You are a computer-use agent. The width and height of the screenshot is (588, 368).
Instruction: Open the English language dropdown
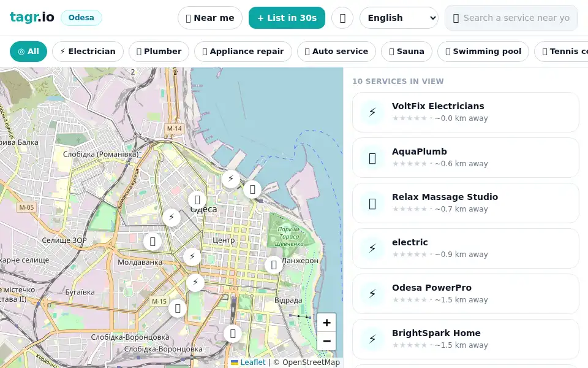click(x=399, y=18)
